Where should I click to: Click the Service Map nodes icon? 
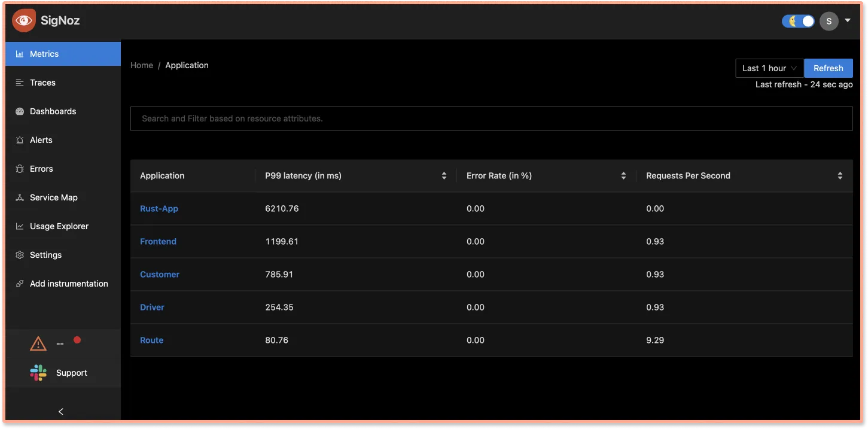20,197
